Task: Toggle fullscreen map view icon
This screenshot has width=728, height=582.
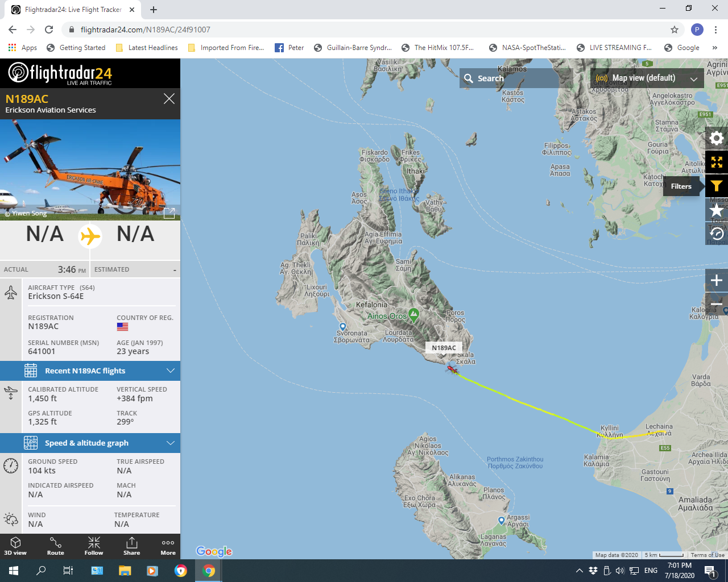Action: pos(717,162)
